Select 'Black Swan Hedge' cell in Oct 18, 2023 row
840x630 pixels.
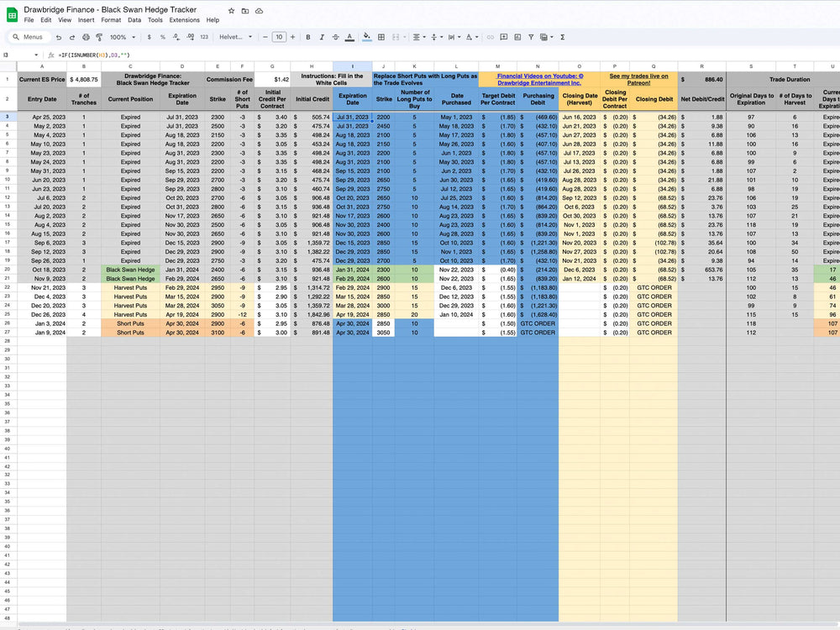tap(130, 270)
